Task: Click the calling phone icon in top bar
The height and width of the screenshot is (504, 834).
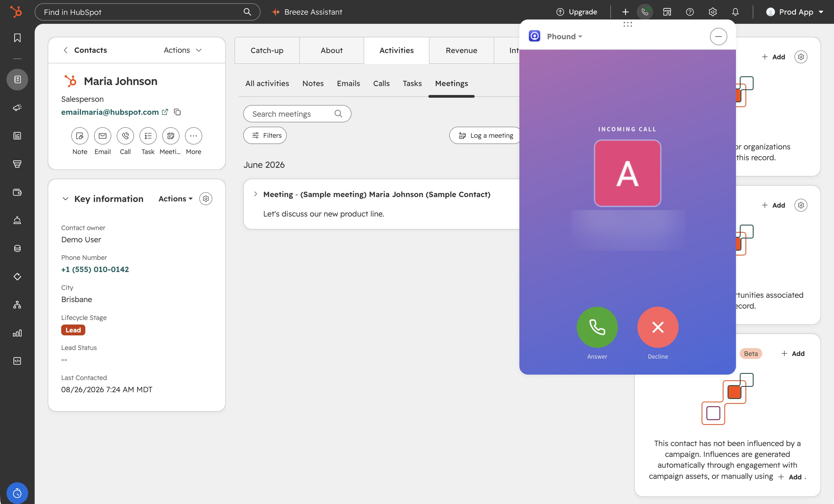Action: [645, 12]
